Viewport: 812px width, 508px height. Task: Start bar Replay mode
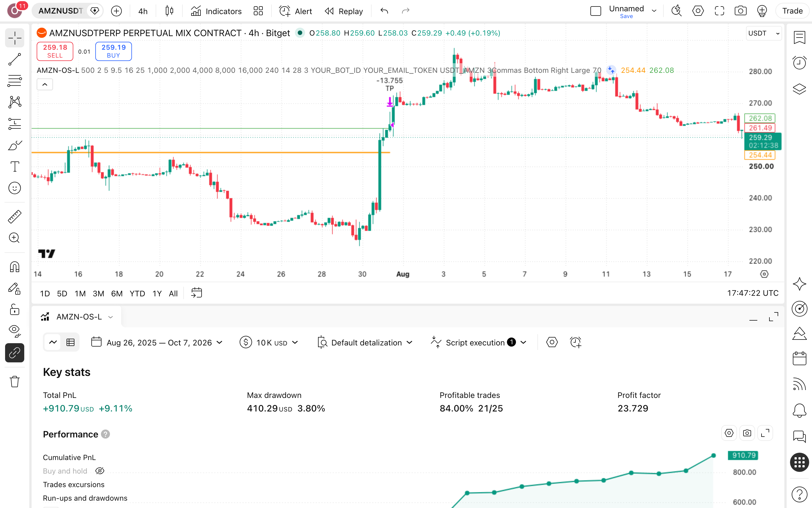click(x=344, y=11)
